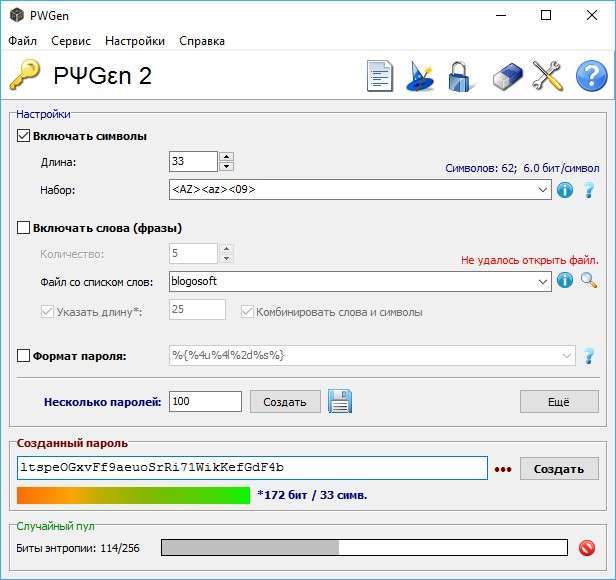Open the padlock encryption tool icon
This screenshot has width=616, height=580.
click(460, 77)
